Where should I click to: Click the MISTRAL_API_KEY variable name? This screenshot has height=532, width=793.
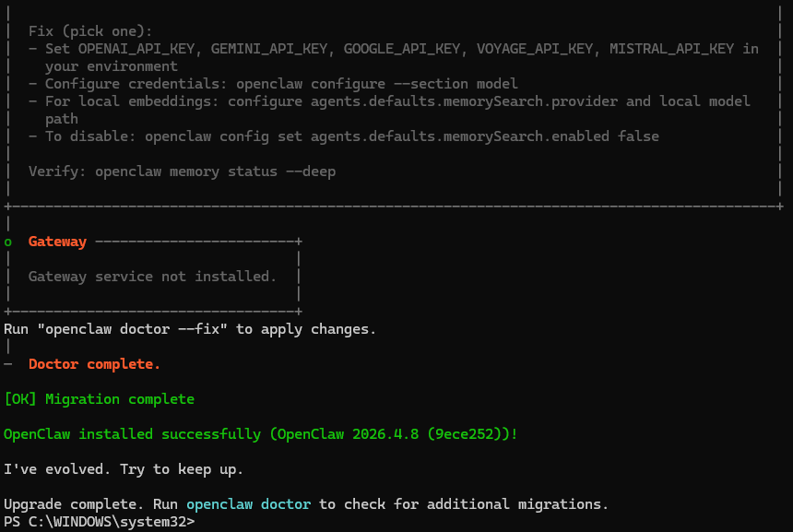click(671, 49)
